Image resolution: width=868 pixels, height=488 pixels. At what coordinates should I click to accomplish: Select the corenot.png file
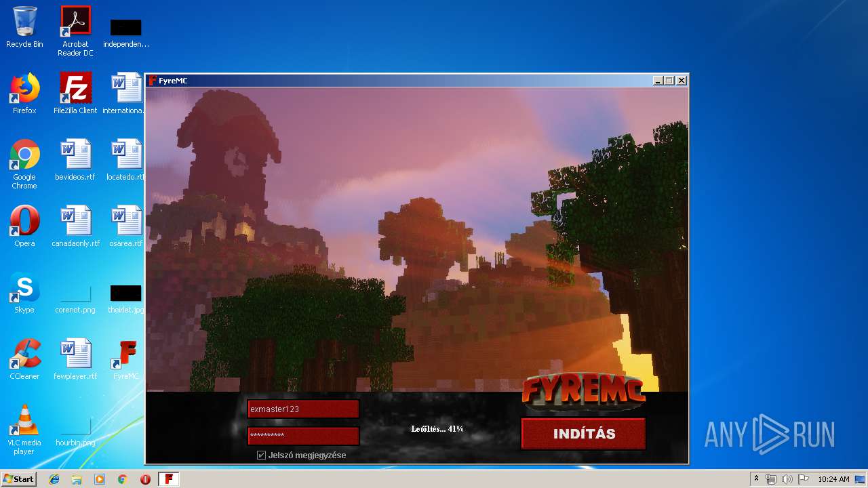coord(75,298)
